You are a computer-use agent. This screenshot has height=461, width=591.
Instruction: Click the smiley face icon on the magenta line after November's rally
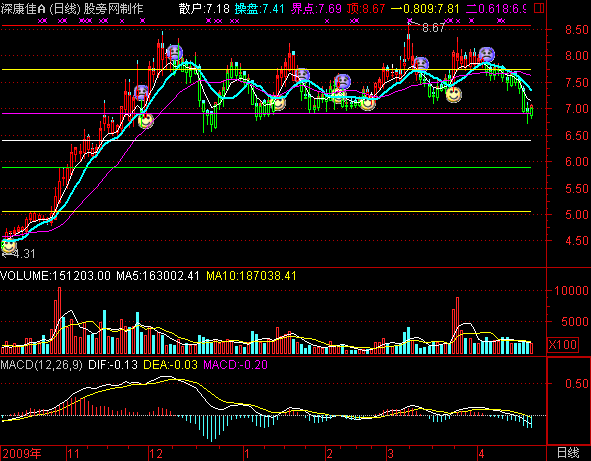pos(145,120)
